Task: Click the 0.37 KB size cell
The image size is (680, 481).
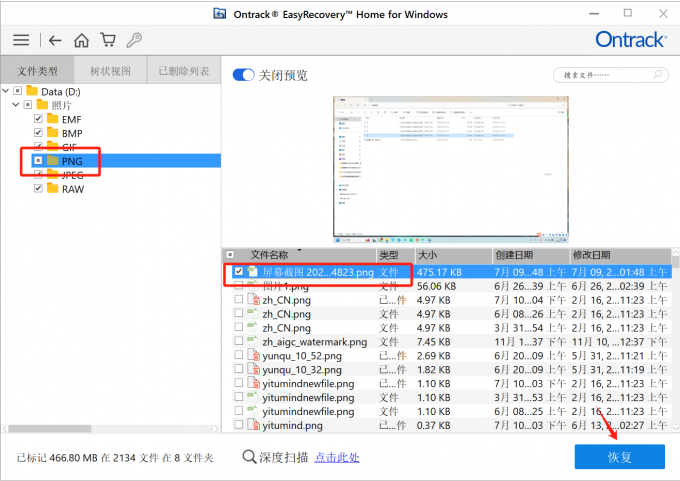Action: [433, 425]
